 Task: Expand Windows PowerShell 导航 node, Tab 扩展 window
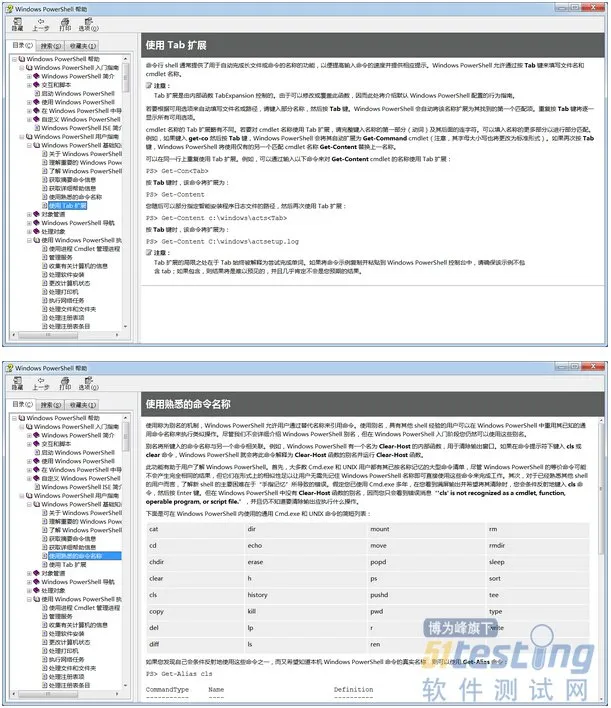pos(29,223)
